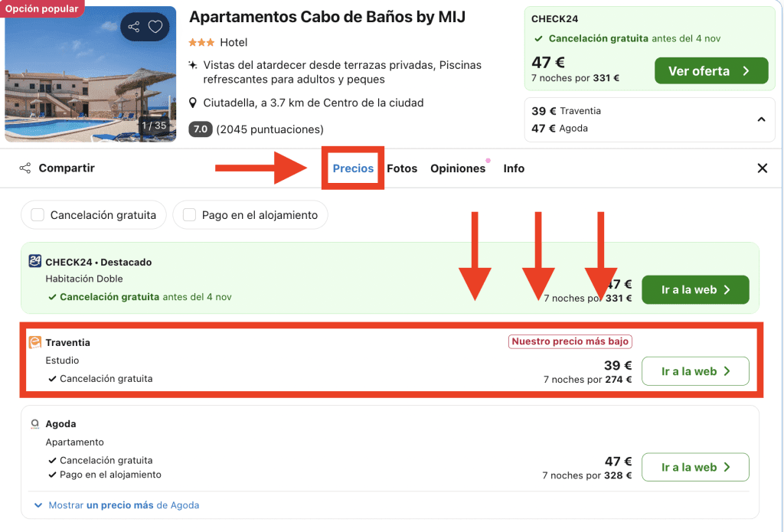784x532 pixels.
Task: Select the Info tab
Action: coord(514,168)
